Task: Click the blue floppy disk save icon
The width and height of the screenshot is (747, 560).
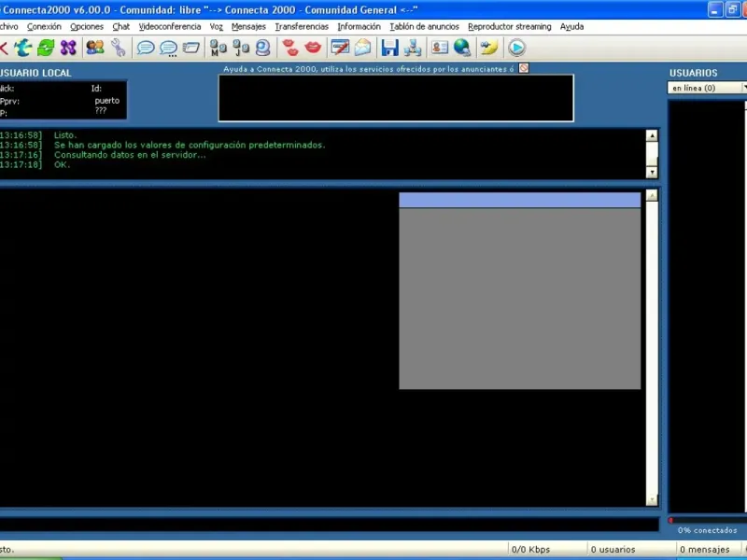Action: 389,48
